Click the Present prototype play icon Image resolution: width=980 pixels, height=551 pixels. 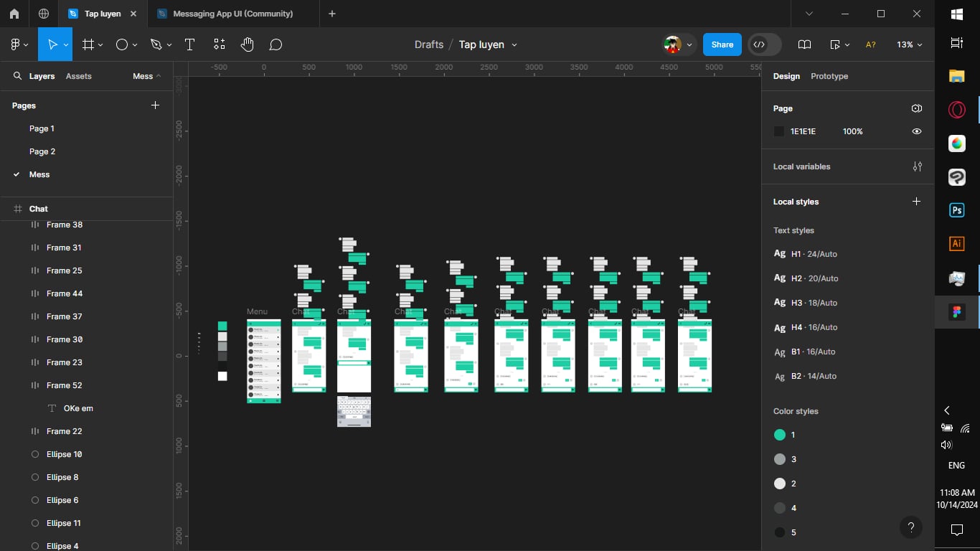pos(834,44)
